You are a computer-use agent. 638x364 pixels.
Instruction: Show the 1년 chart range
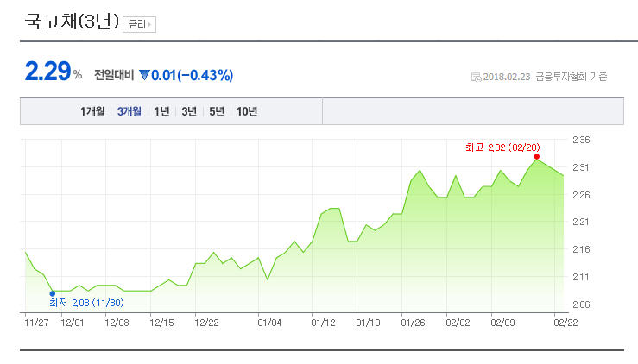pos(161,111)
